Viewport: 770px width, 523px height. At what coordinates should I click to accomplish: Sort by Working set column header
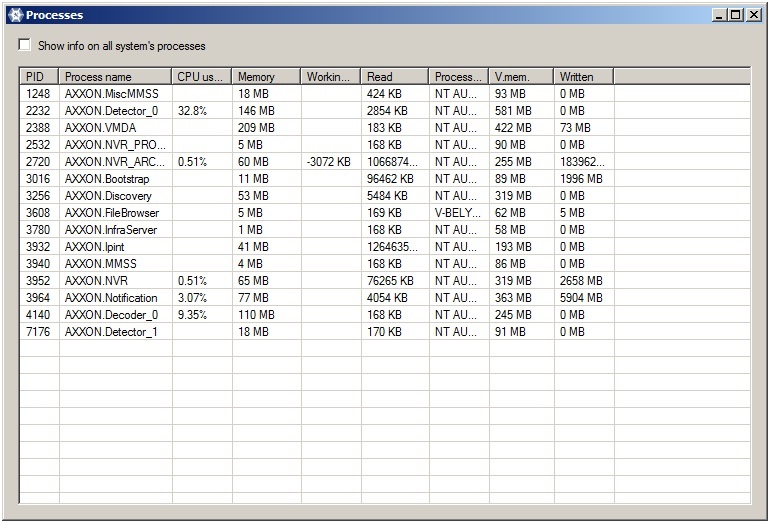pos(330,77)
